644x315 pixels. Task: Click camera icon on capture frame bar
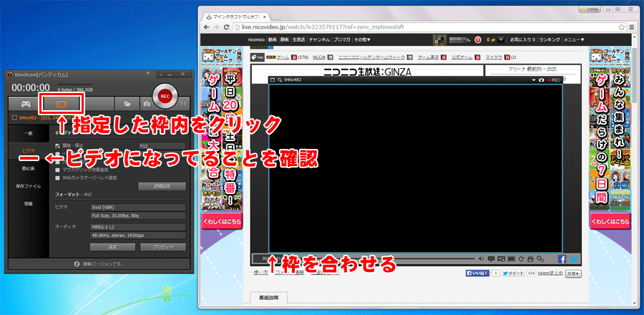pyautogui.click(x=541, y=79)
